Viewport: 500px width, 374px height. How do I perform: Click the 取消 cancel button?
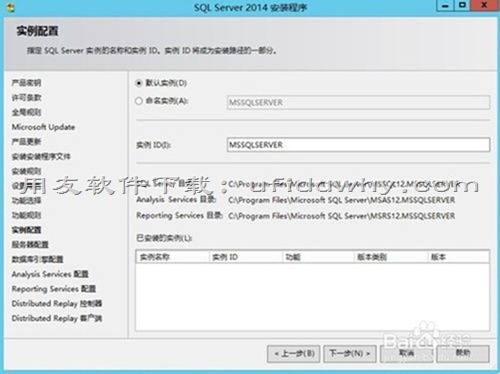406,354
